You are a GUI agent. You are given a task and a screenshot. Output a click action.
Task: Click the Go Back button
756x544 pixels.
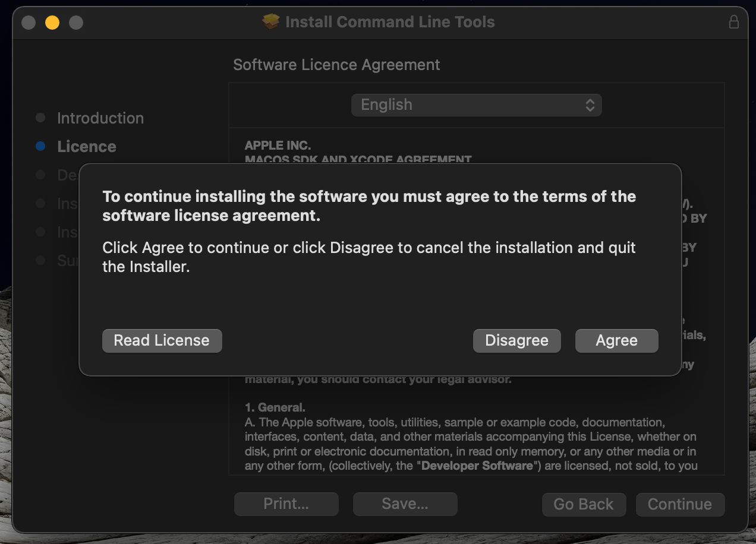click(x=584, y=504)
